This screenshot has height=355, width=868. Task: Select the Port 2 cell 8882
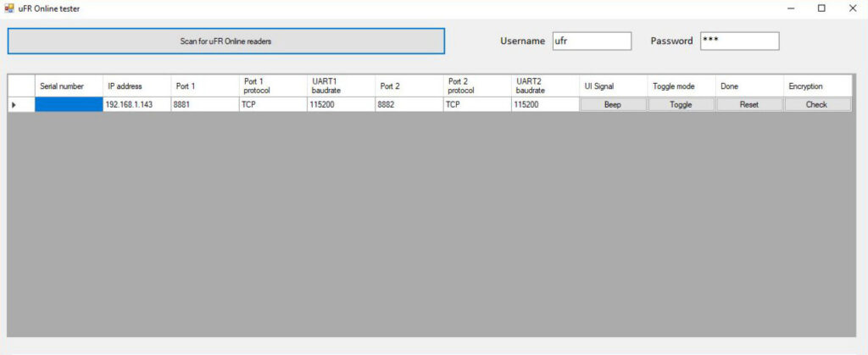tap(409, 104)
